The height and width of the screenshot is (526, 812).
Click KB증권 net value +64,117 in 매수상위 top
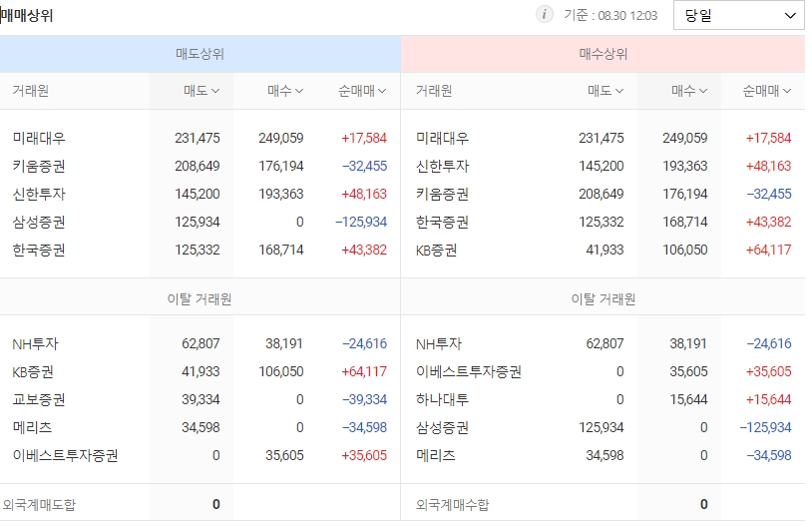tap(768, 250)
